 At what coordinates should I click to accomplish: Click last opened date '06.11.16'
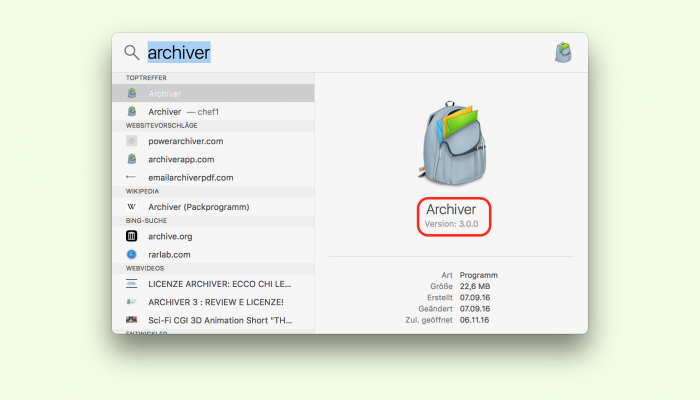(x=475, y=320)
